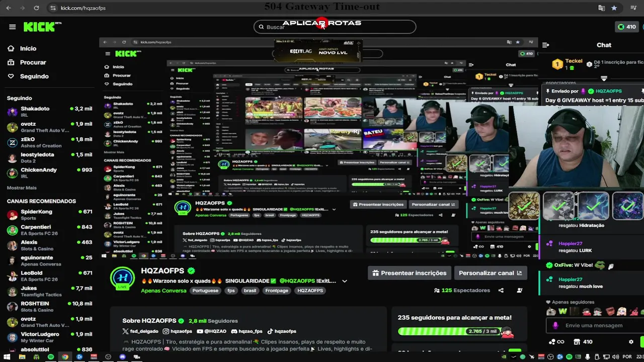Open VictorLudgero My Winter Car channel
The height and width of the screenshot is (362, 644).
(x=50, y=337)
